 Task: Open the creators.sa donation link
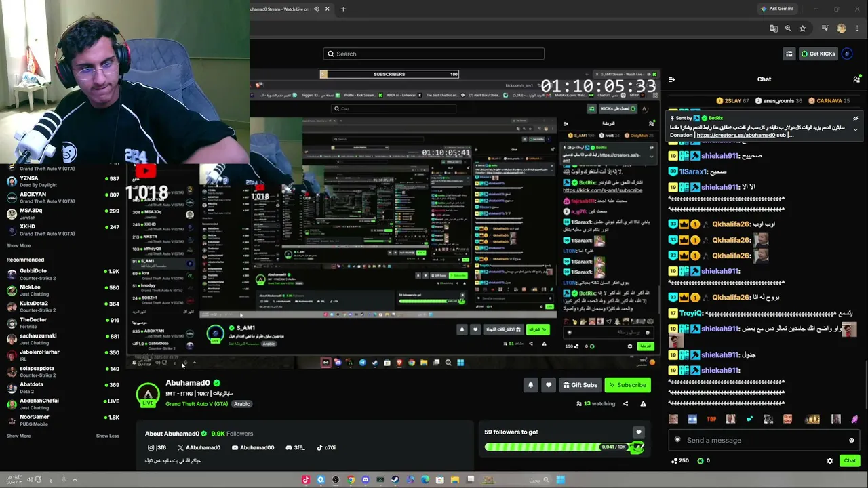[735, 135]
